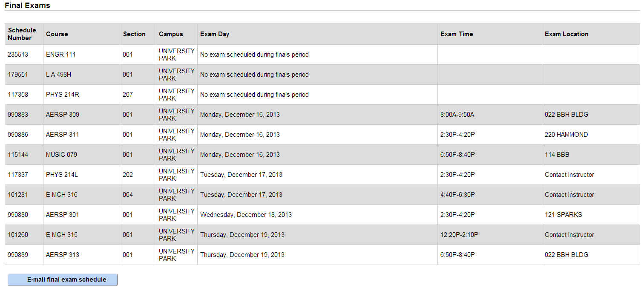Select schedule number 235513 cell
Viewport: 644px width, 291px height.
18,55
